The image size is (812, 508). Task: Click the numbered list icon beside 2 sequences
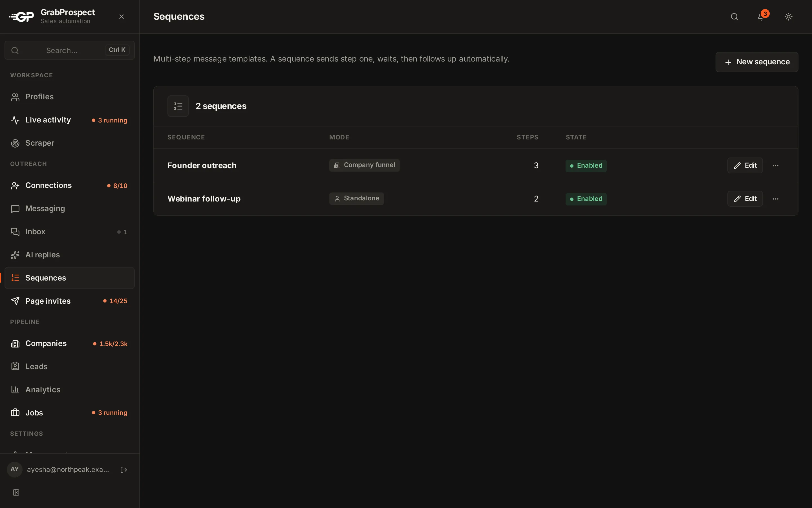178,106
